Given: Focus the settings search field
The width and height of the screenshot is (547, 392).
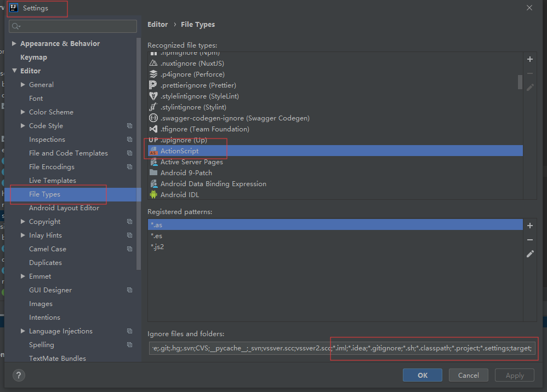Looking at the screenshot, I should 73,26.
